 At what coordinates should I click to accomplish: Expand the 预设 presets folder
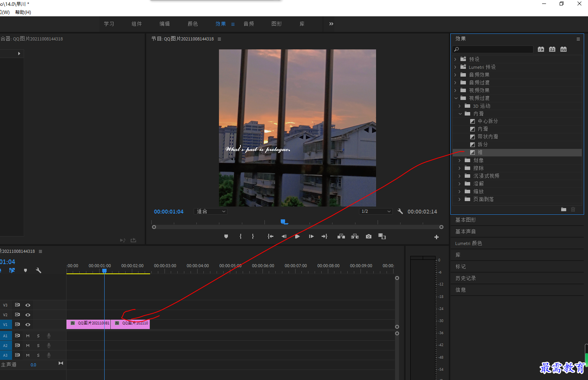click(x=455, y=59)
